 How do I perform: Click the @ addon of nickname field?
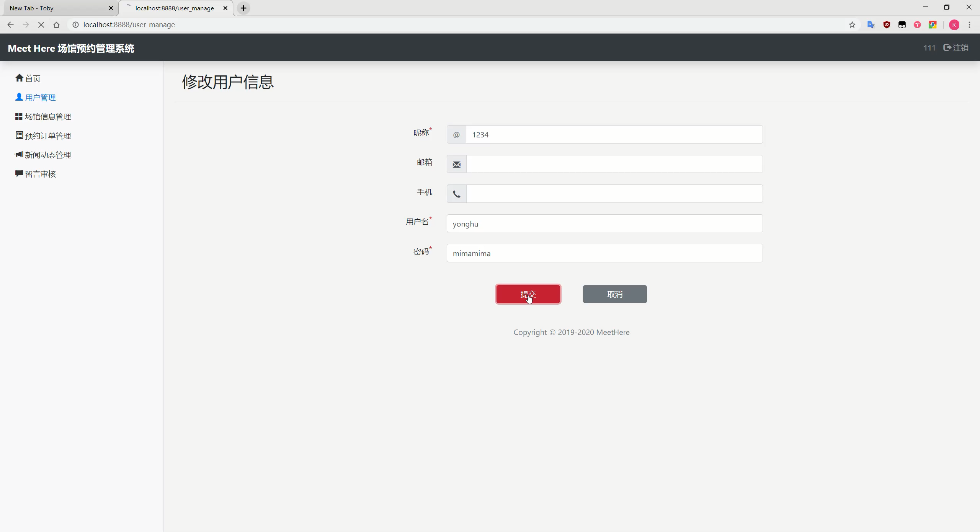coord(456,134)
